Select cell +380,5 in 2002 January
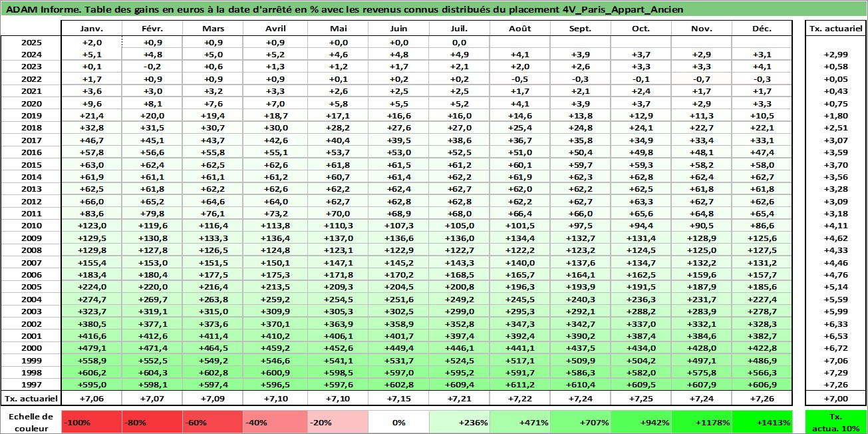Image resolution: width=868 pixels, height=434 pixels. point(92,324)
